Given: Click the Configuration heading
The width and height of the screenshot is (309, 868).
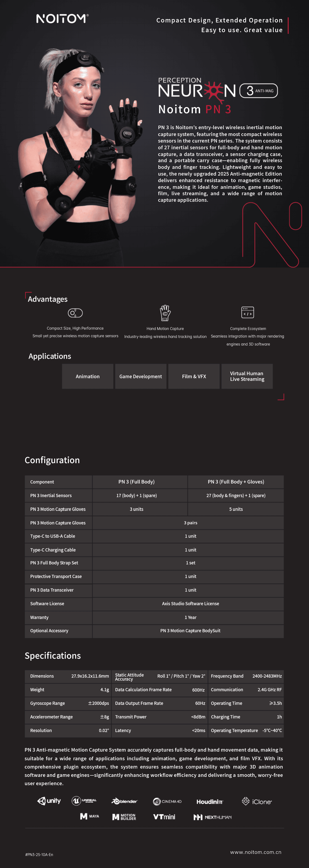Looking at the screenshot, I should (52, 460).
